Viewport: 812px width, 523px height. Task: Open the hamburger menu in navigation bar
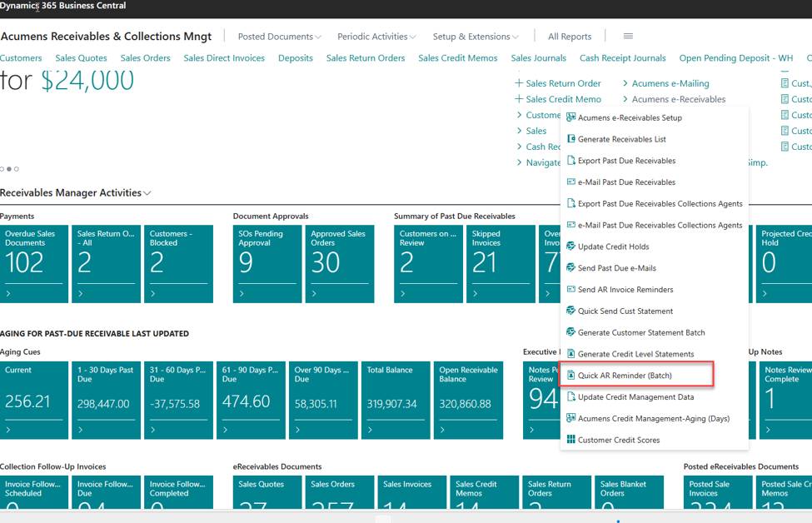(x=628, y=37)
